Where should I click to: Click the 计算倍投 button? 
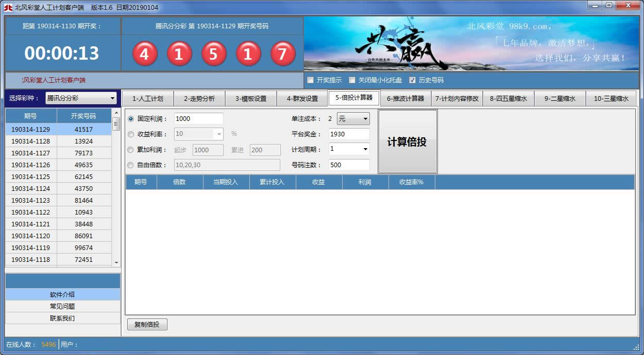pos(408,142)
